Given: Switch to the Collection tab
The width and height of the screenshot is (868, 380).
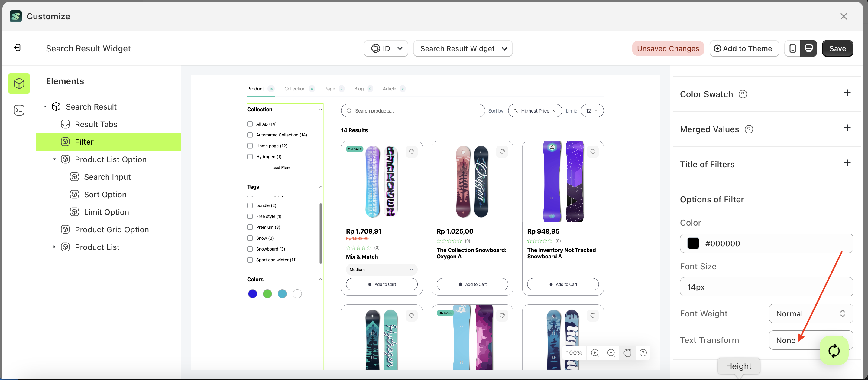Looking at the screenshot, I should [295, 89].
